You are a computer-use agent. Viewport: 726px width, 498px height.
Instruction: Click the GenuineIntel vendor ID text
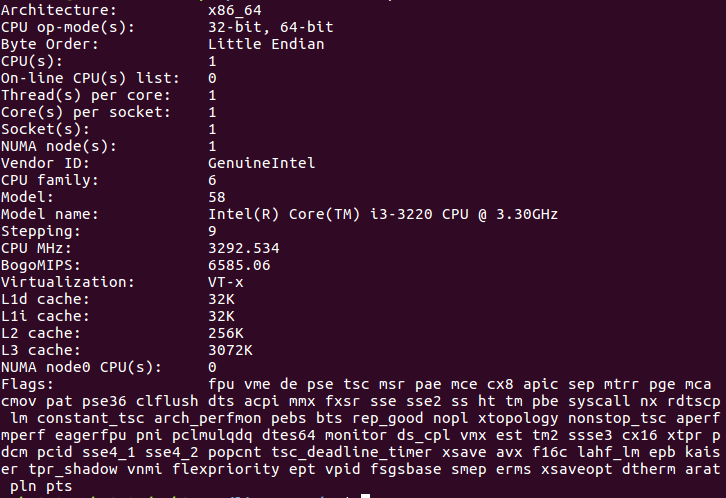pos(262,163)
